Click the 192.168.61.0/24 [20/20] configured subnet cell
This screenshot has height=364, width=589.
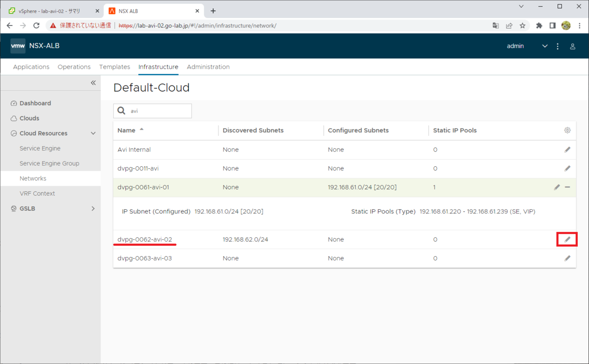(362, 187)
